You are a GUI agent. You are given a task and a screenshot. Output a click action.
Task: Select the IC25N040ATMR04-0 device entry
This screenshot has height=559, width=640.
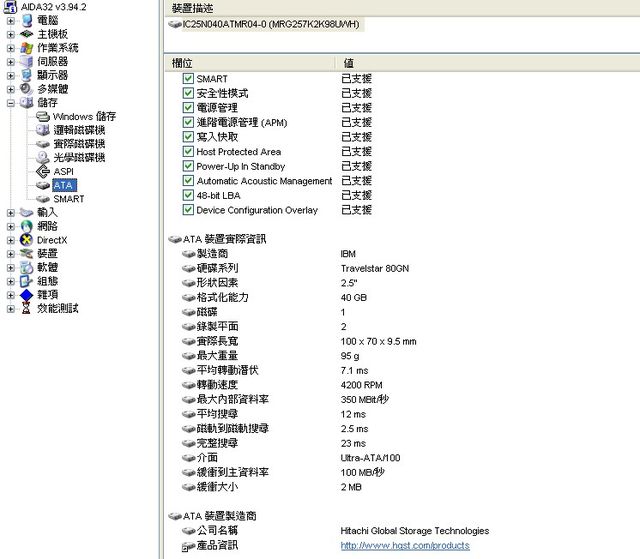coord(271,24)
